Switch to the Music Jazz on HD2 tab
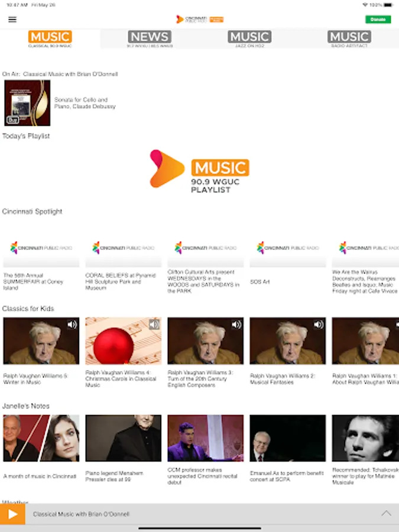 click(249, 38)
